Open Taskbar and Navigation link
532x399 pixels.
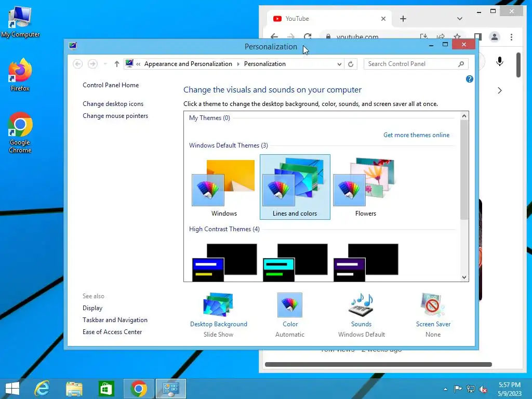115,320
